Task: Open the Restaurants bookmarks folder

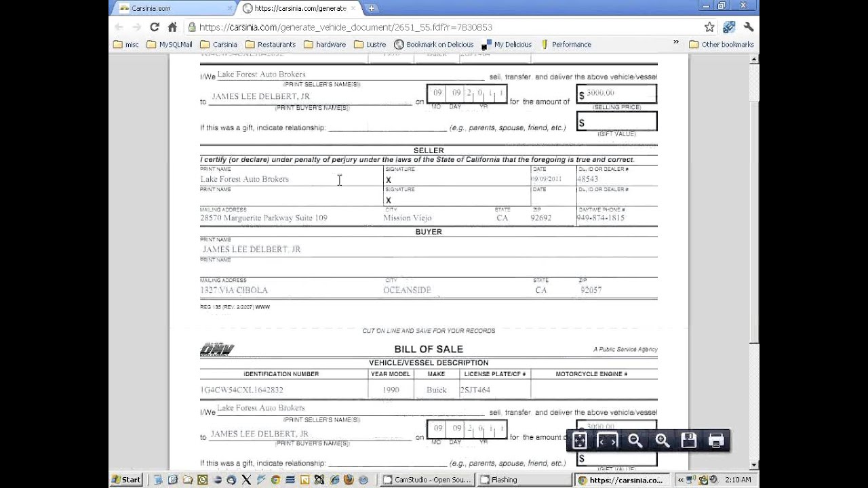Action: click(x=271, y=45)
